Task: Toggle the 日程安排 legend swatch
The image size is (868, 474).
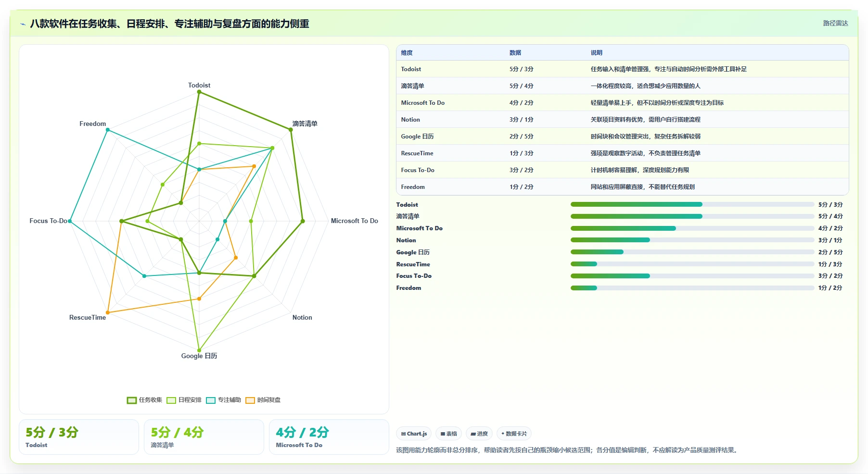Action: (171, 400)
